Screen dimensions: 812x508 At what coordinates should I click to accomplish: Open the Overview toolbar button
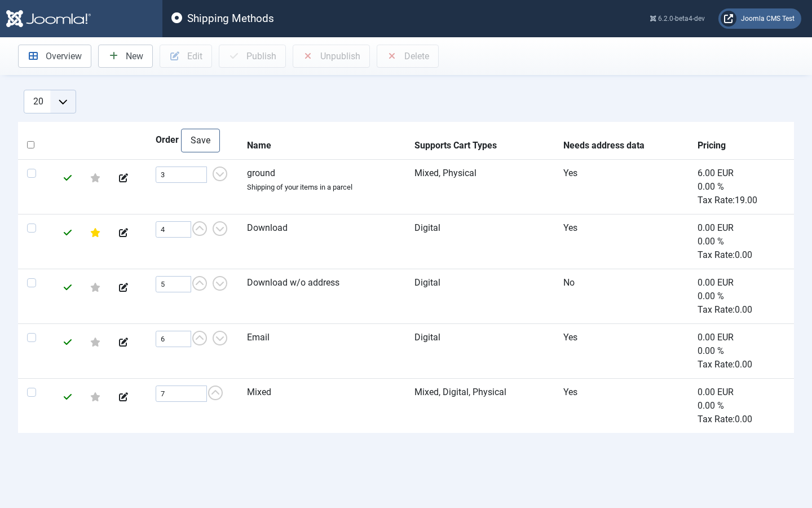click(x=55, y=56)
